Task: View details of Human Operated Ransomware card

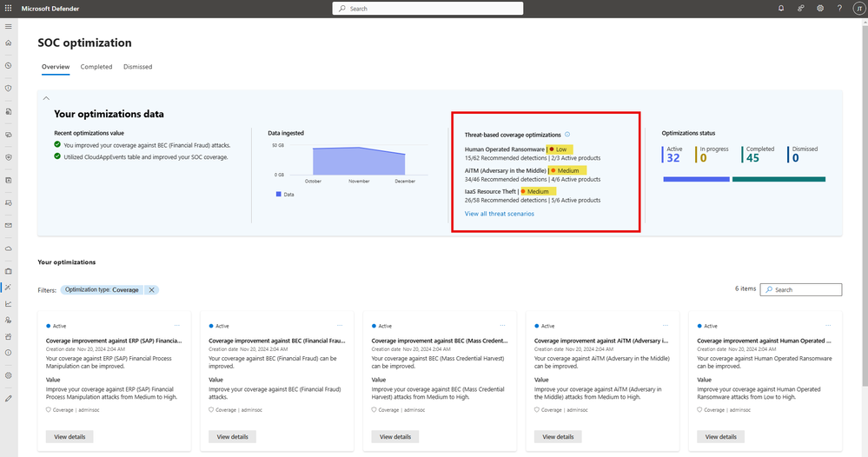Action: [721, 436]
